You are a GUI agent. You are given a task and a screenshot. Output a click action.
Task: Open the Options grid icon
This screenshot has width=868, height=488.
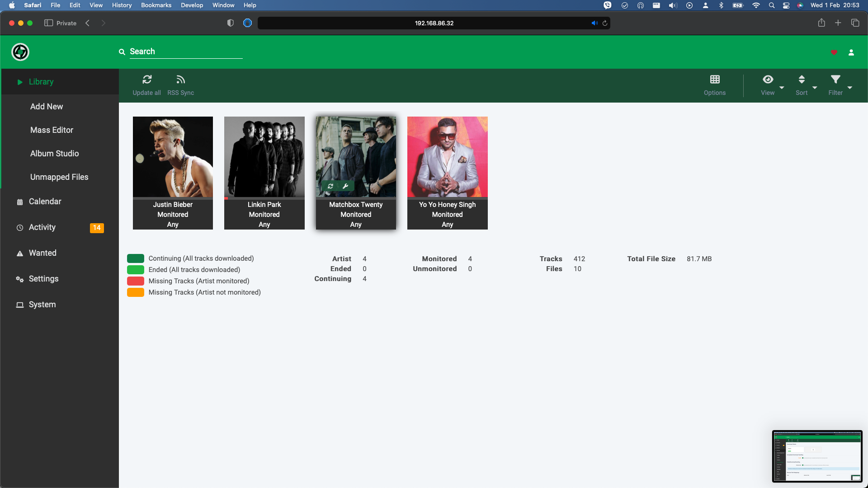[715, 80]
